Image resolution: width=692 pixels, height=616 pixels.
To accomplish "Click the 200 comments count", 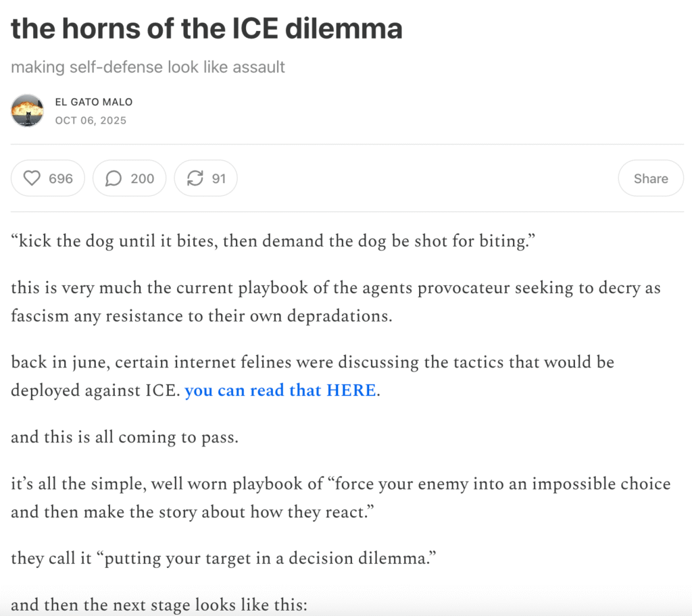I will [x=142, y=178].
